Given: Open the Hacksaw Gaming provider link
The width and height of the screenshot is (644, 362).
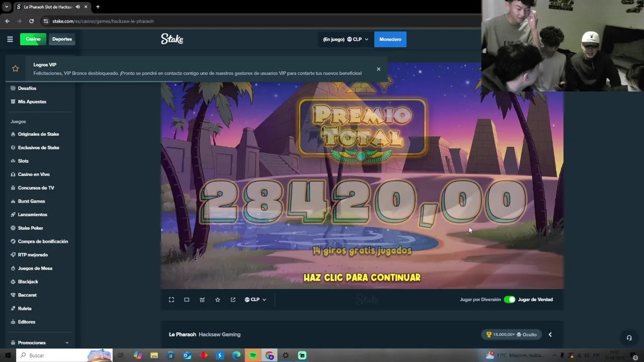Looking at the screenshot, I should coord(219,334).
